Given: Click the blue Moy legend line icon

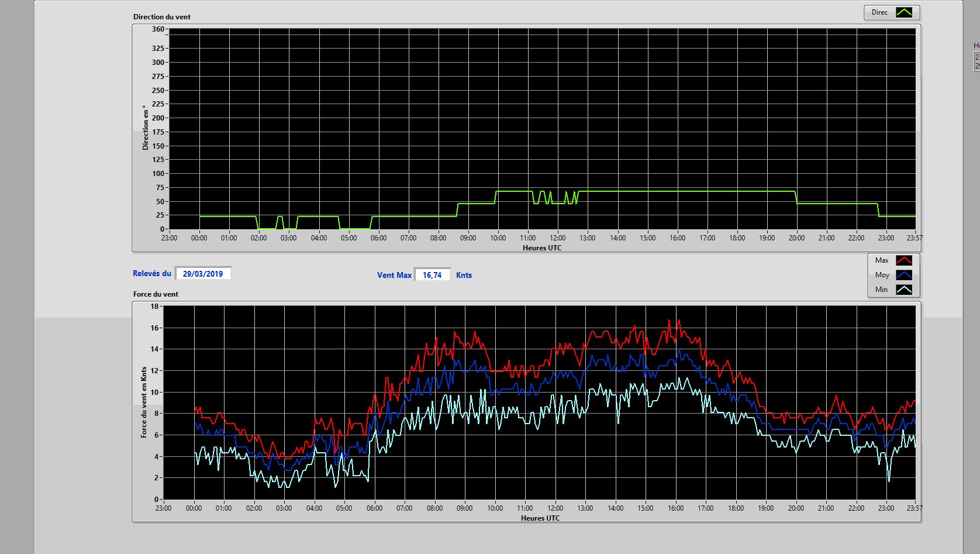Looking at the screenshot, I should click(904, 275).
